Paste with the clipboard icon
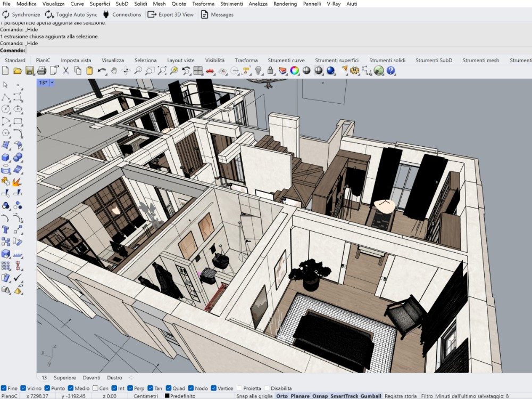The width and height of the screenshot is (532, 399). pyautogui.click(x=89, y=71)
